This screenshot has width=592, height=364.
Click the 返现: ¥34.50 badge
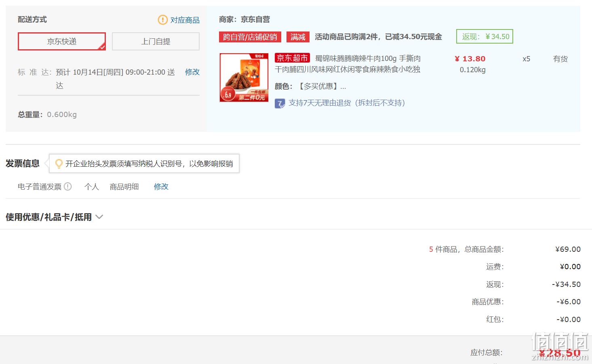pyautogui.click(x=485, y=37)
